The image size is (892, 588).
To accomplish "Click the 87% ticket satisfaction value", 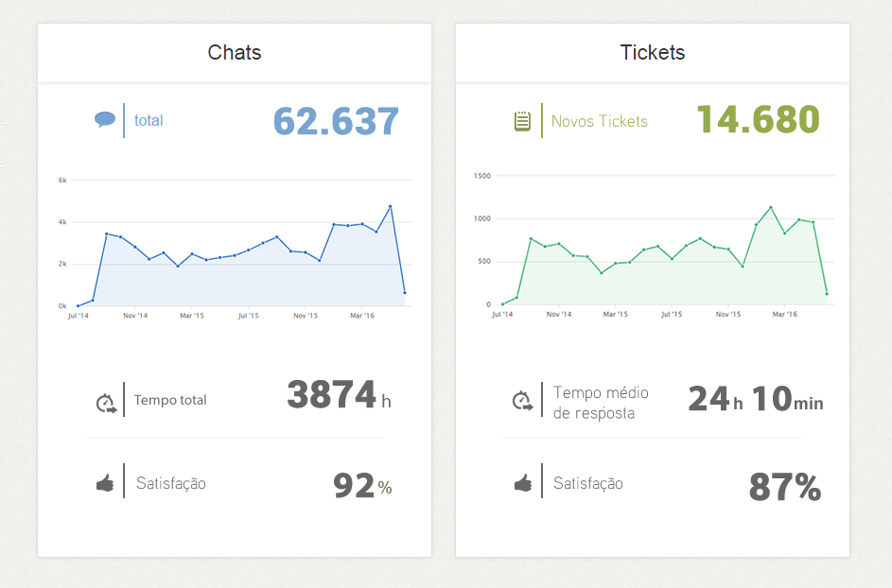I will pyautogui.click(x=784, y=488).
